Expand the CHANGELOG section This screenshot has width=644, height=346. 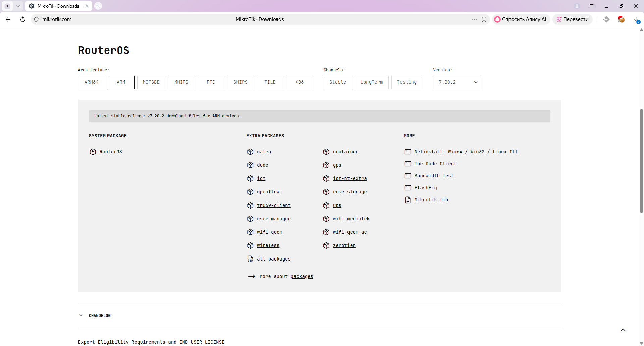pos(100,316)
